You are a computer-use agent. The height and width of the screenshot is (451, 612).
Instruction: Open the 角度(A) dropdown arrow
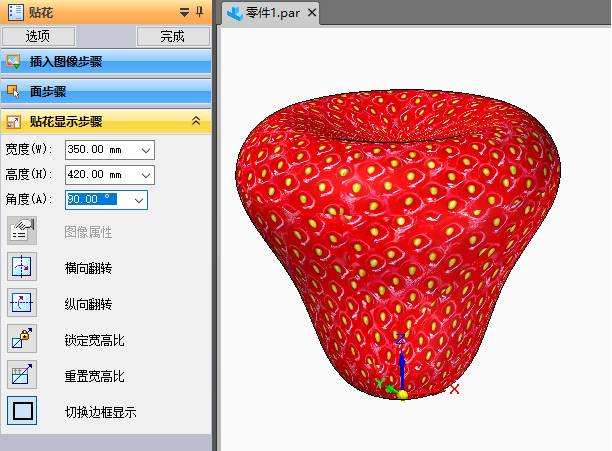click(x=139, y=200)
